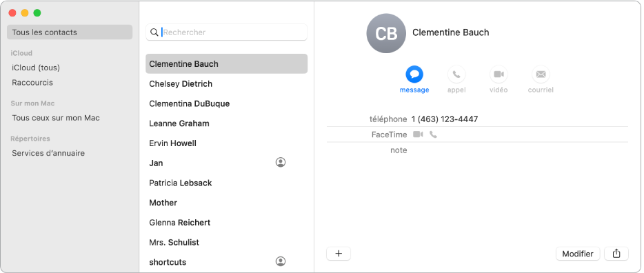Click the blue message icon
This screenshot has width=644, height=273.
pos(414,74)
